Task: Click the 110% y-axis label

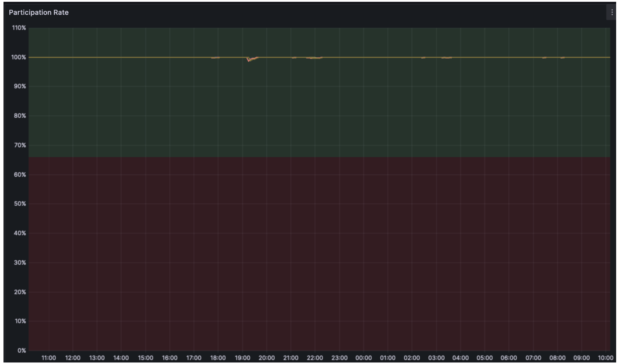Action: (x=19, y=28)
